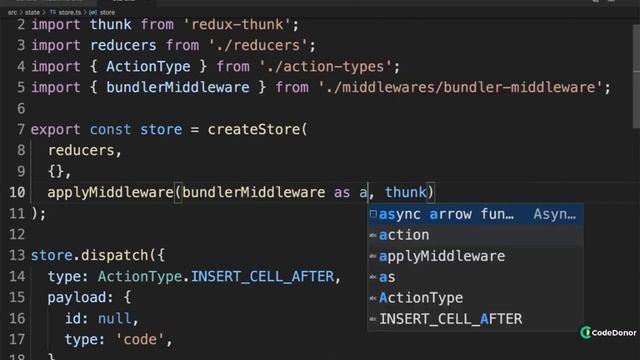Choose 'action' from the autocomplete list
The image size is (640, 360).
pyautogui.click(x=476, y=235)
